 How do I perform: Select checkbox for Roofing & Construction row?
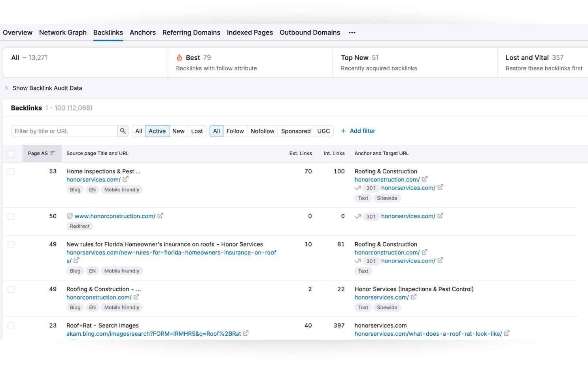[x=11, y=289]
